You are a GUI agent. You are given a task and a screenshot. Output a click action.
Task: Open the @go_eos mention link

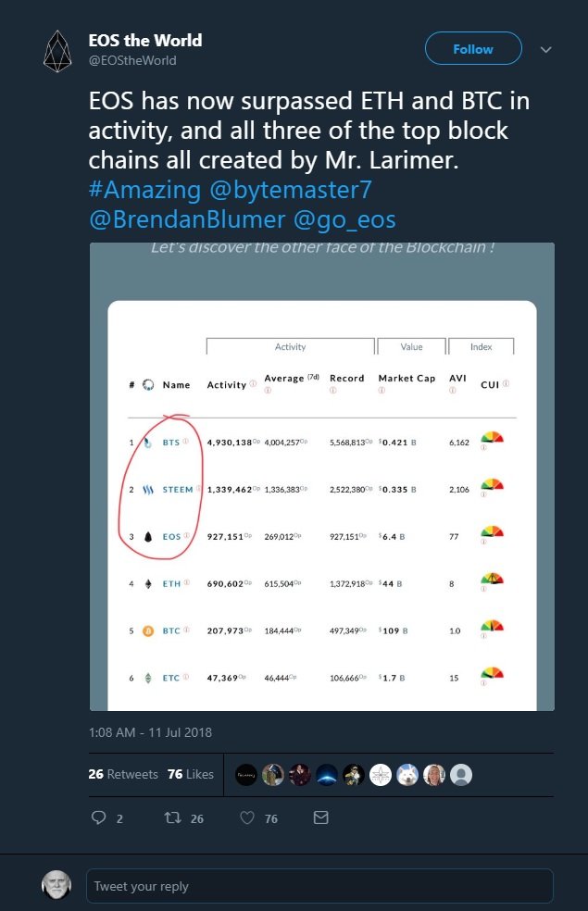tap(344, 219)
